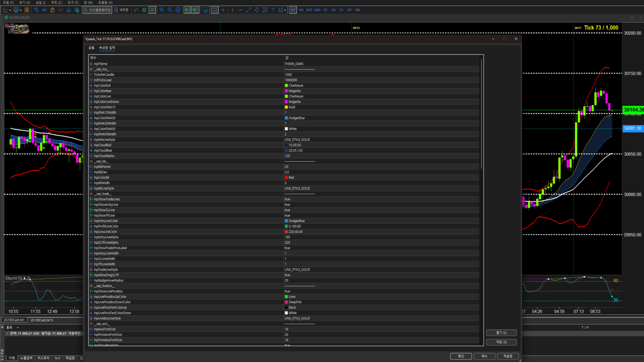
Task: Open the shapes objects tool
Action: pos(280,10)
